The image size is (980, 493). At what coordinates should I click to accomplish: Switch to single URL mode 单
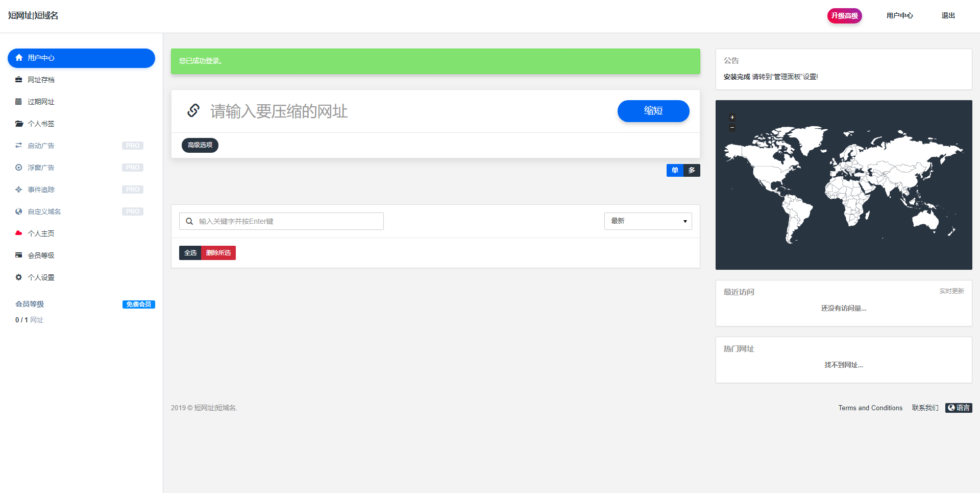(x=675, y=170)
